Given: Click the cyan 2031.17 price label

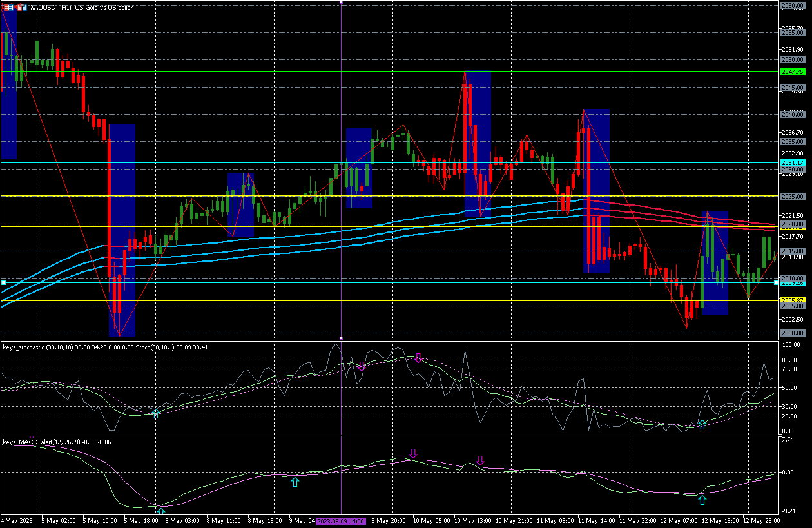Looking at the screenshot, I should pyautogui.click(x=792, y=162).
